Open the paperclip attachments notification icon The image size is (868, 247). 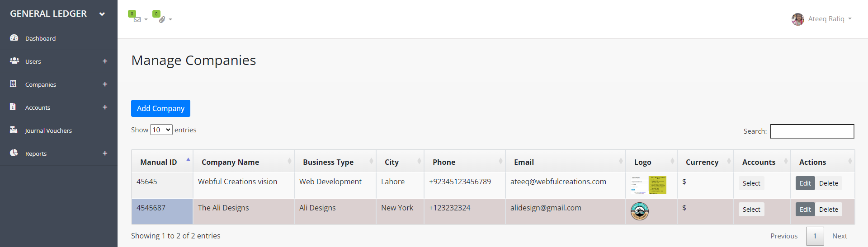(162, 19)
